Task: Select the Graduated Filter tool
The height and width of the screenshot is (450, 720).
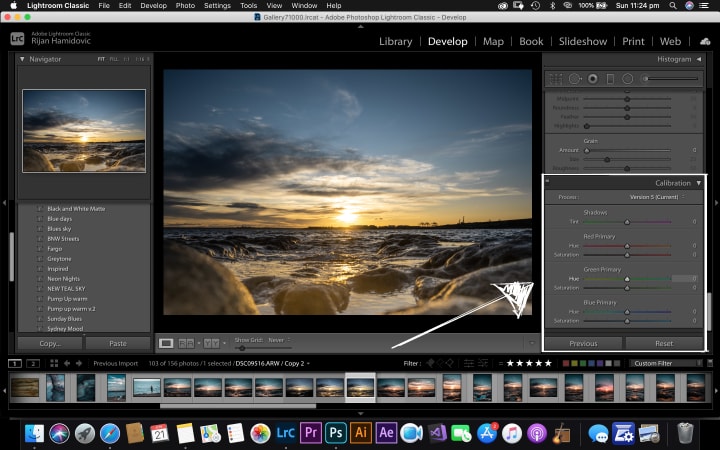Action: 610,79
